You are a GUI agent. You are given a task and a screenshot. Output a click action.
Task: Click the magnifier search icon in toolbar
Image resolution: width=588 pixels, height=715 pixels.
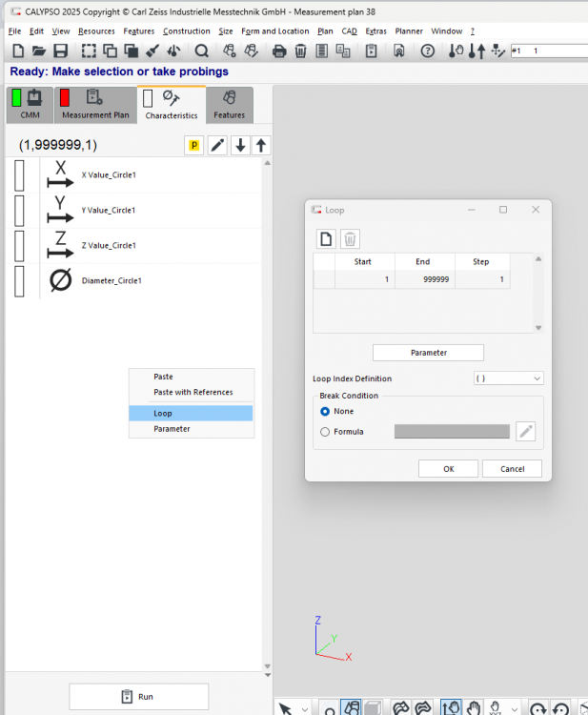(202, 51)
